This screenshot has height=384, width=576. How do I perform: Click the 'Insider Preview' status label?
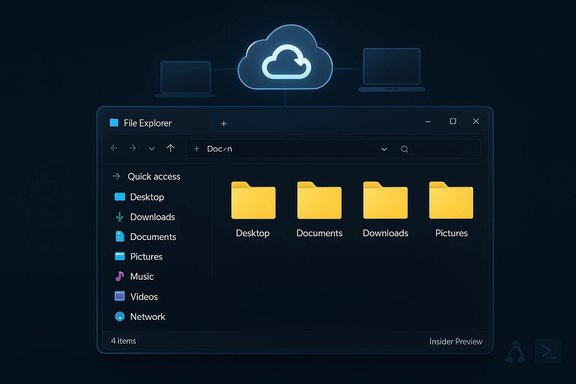tap(456, 342)
